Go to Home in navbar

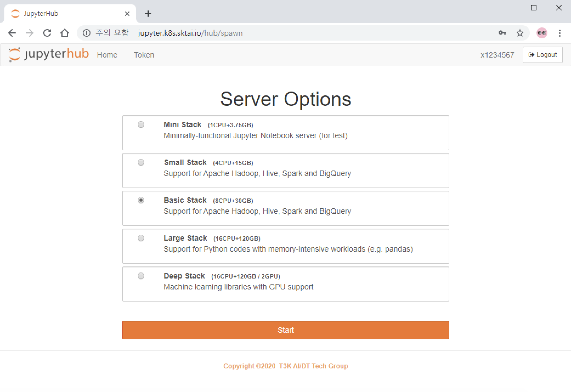pyautogui.click(x=107, y=55)
